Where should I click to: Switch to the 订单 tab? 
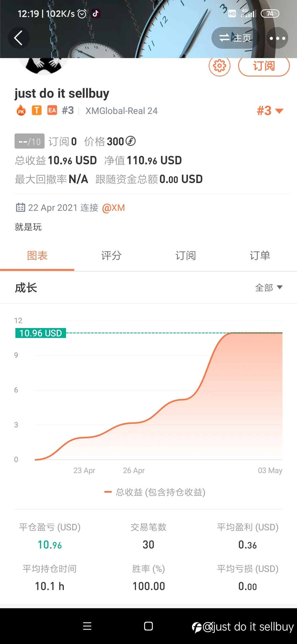coord(260,256)
